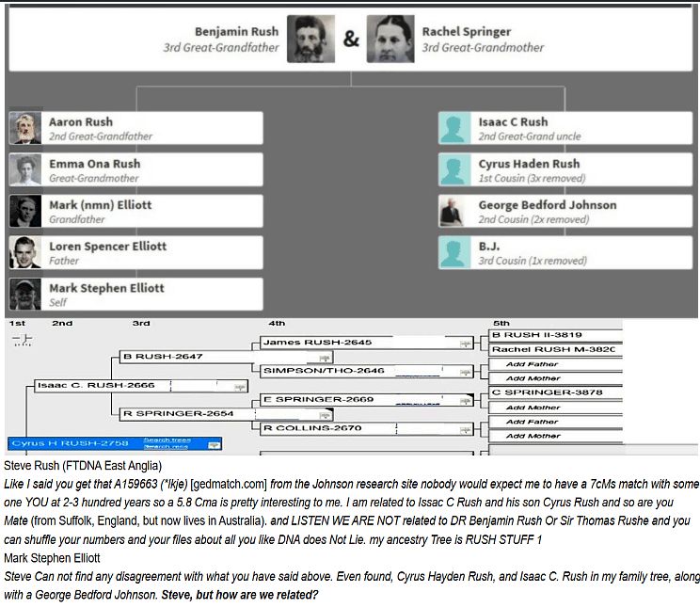Click Mark Stephen Elliott's self photo icon
This screenshot has height=608, width=700.
(x=25, y=294)
